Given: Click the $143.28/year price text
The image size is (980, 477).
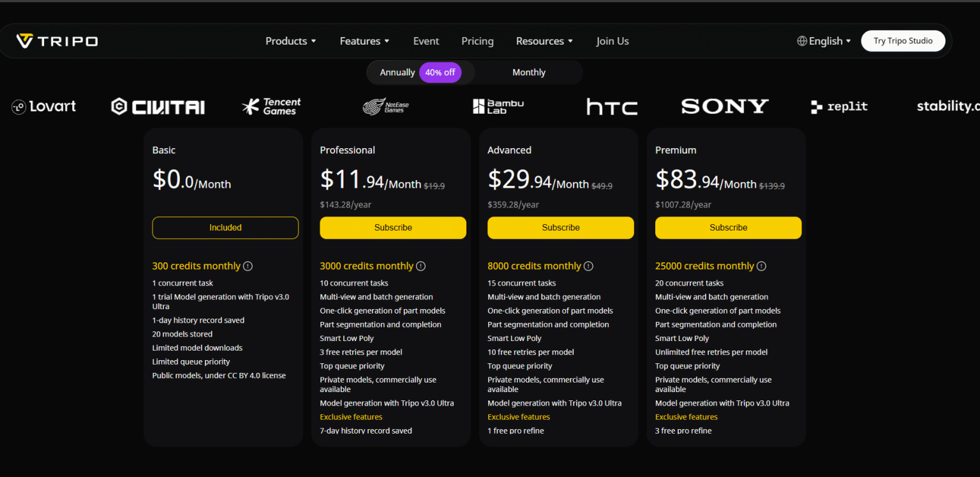Looking at the screenshot, I should pos(345,205).
